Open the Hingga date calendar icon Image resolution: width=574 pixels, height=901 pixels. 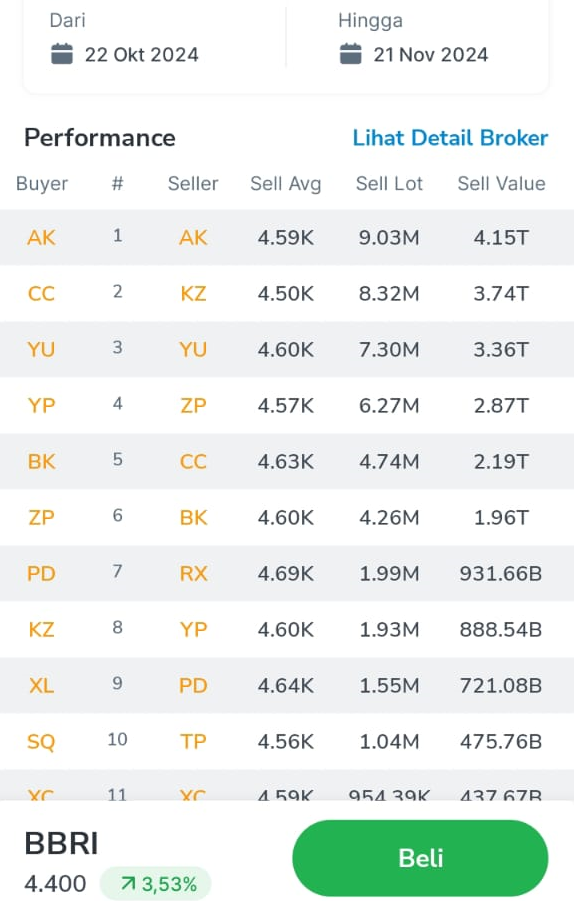coord(350,55)
